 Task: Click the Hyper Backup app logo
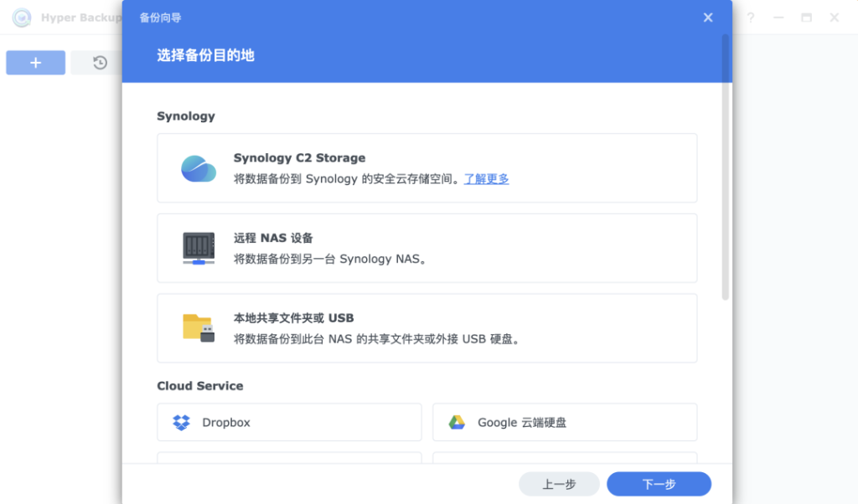point(22,18)
